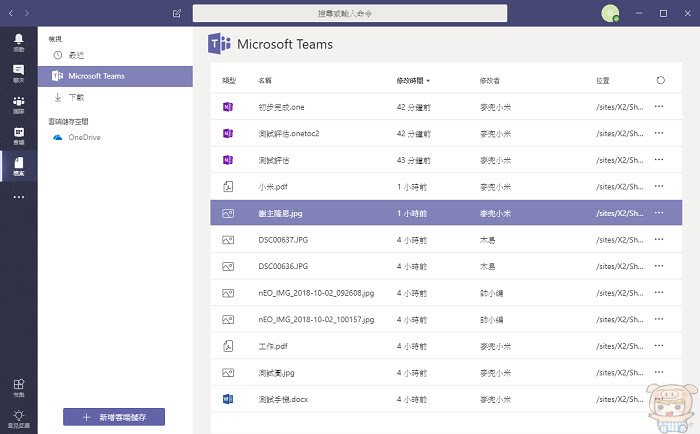Go forward with the right arrow
The height and width of the screenshot is (434, 700).
[x=27, y=13]
